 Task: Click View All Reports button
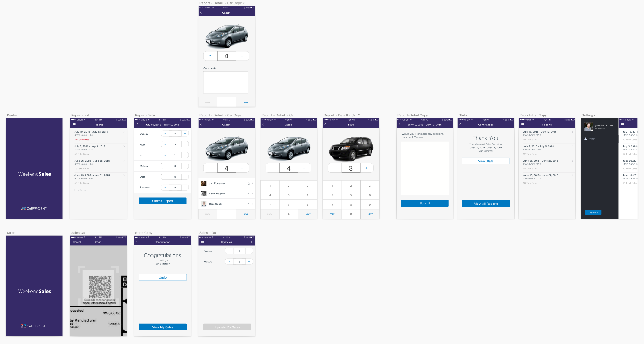pyautogui.click(x=486, y=204)
